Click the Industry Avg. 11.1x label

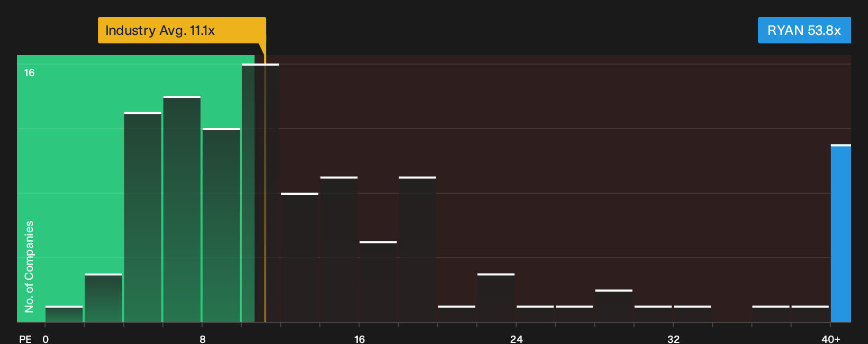tap(182, 30)
